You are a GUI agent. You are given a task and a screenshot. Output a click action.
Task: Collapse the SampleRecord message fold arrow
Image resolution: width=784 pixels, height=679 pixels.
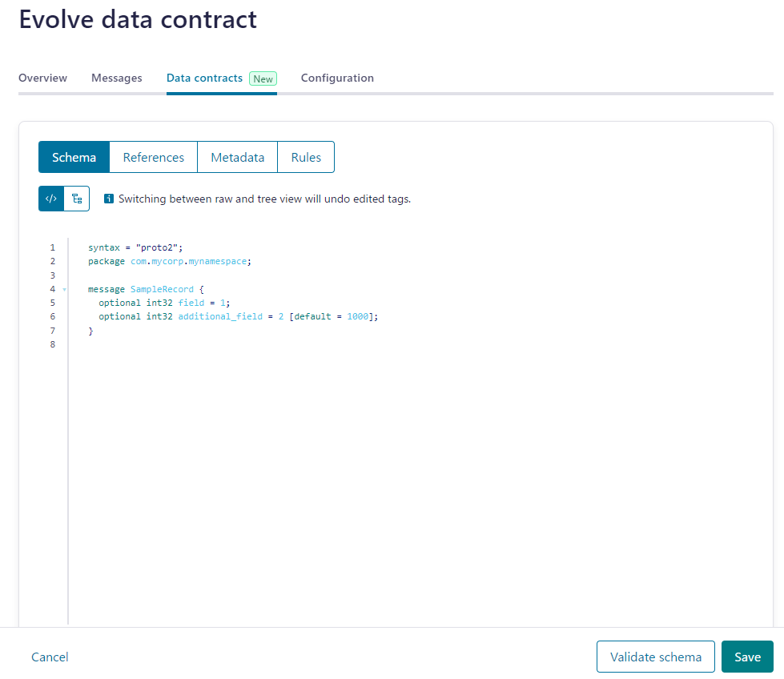(65, 290)
